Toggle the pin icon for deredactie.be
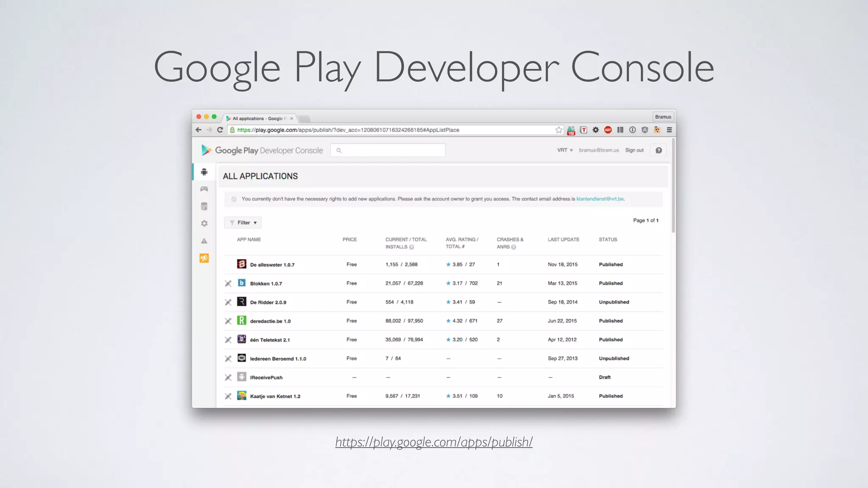Screen dimensions: 868x488 coord(228,321)
